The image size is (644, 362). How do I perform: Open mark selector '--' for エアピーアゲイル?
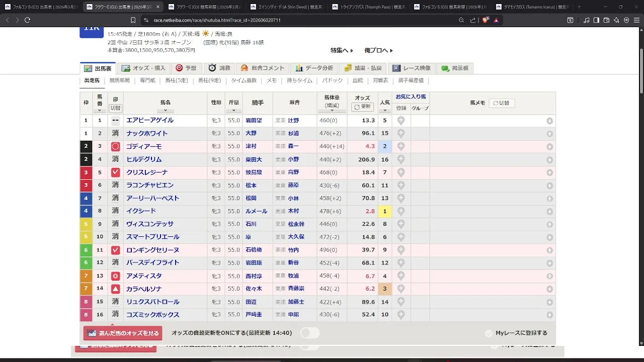coord(115,121)
